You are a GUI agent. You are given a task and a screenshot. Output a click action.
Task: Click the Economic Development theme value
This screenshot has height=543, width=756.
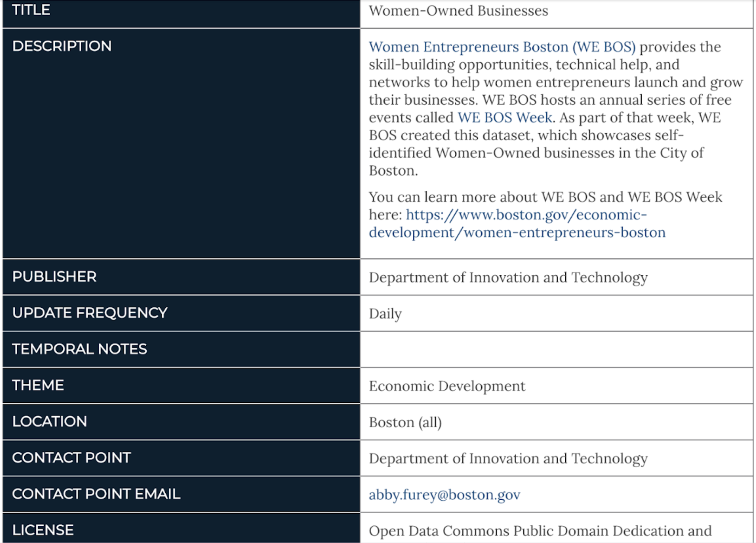point(447,386)
